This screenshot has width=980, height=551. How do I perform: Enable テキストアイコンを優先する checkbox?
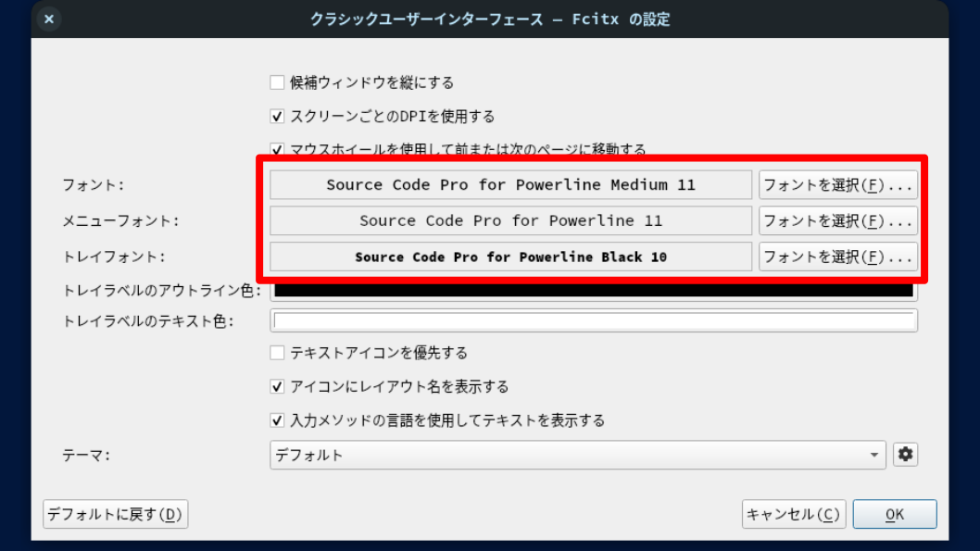click(x=277, y=353)
